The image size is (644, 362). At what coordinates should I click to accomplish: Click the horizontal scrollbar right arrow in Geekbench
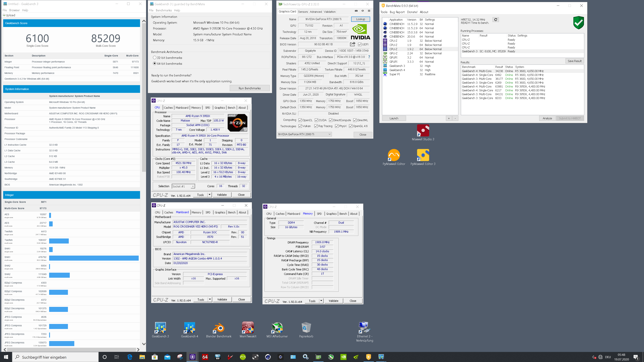(138, 349)
